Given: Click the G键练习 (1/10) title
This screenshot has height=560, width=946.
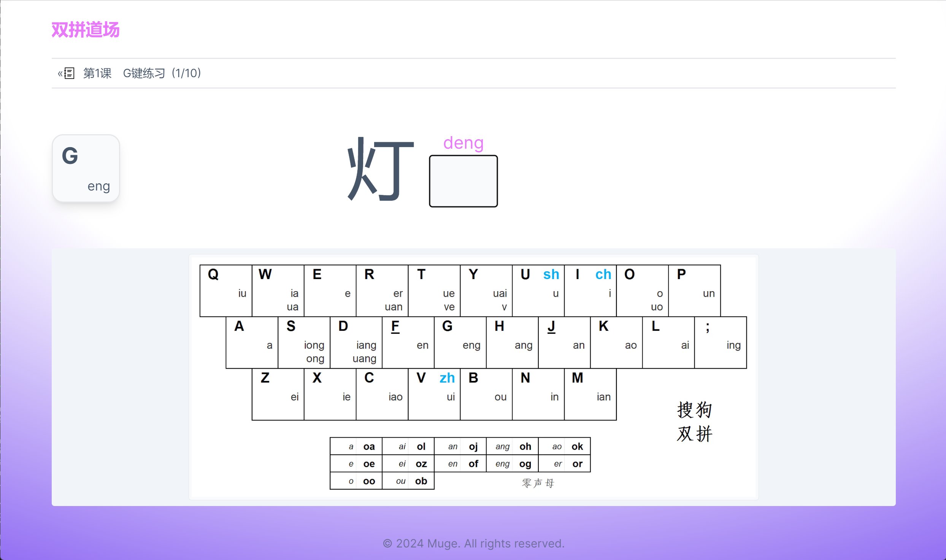Looking at the screenshot, I should click(x=162, y=73).
